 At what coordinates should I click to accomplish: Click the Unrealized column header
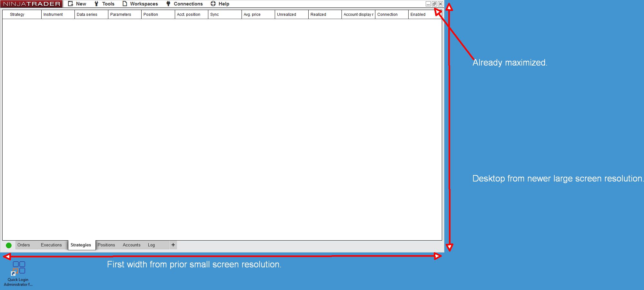pos(292,15)
